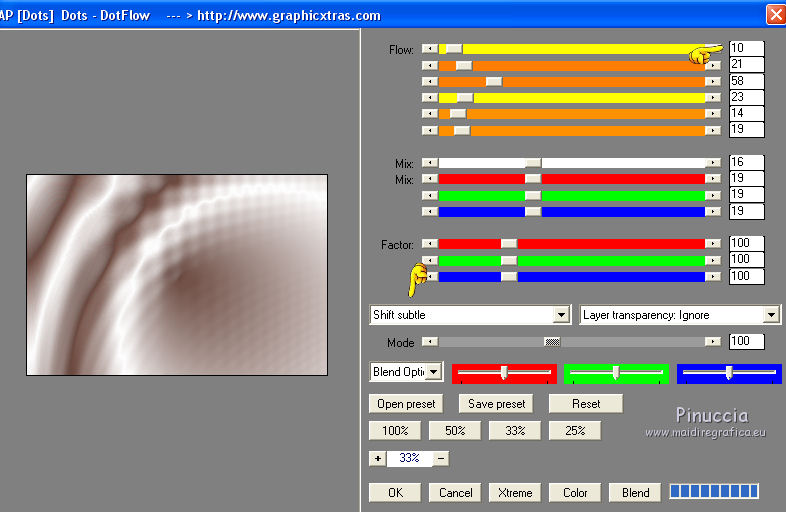
Task: Click right arrow of white Mix slider
Action: click(713, 162)
